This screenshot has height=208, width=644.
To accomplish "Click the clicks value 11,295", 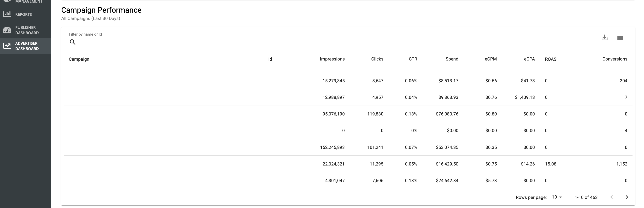I will [x=376, y=164].
